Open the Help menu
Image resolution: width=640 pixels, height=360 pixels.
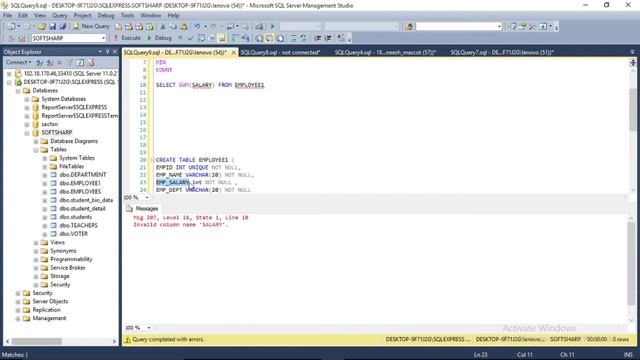click(x=173, y=16)
